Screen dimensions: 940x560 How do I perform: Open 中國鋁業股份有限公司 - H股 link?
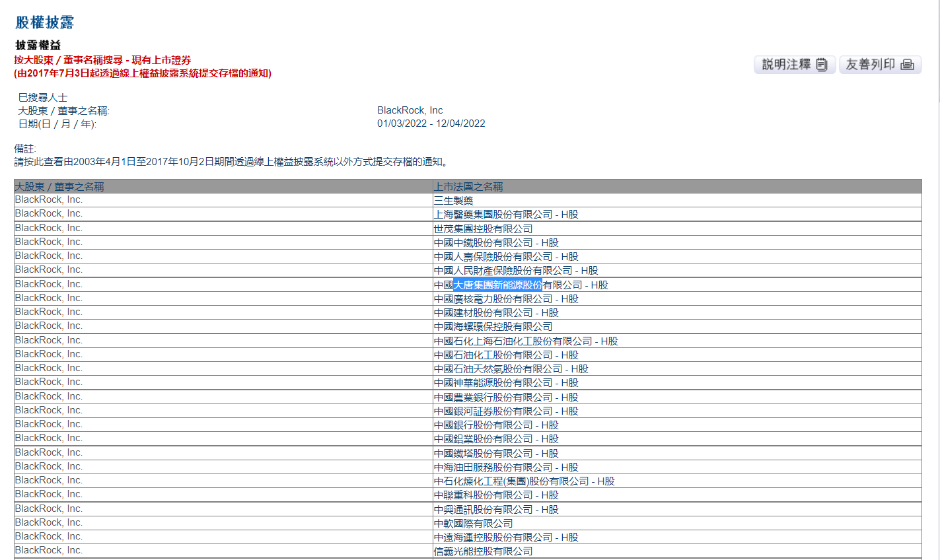click(x=496, y=439)
